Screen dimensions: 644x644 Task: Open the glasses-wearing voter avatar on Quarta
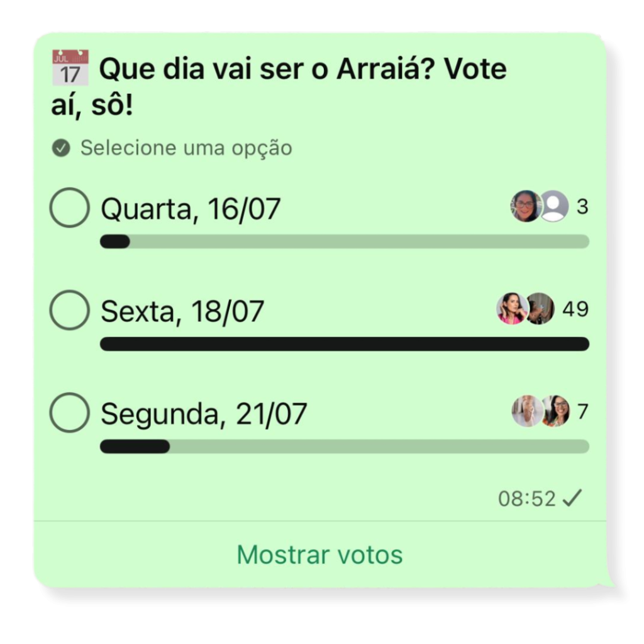pyautogui.click(x=526, y=206)
